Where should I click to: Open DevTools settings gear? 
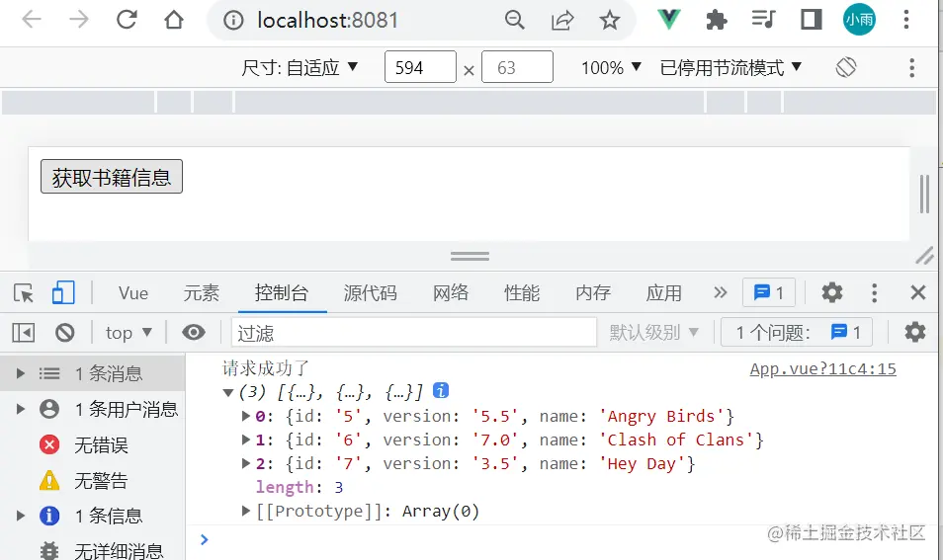pyautogui.click(x=832, y=292)
